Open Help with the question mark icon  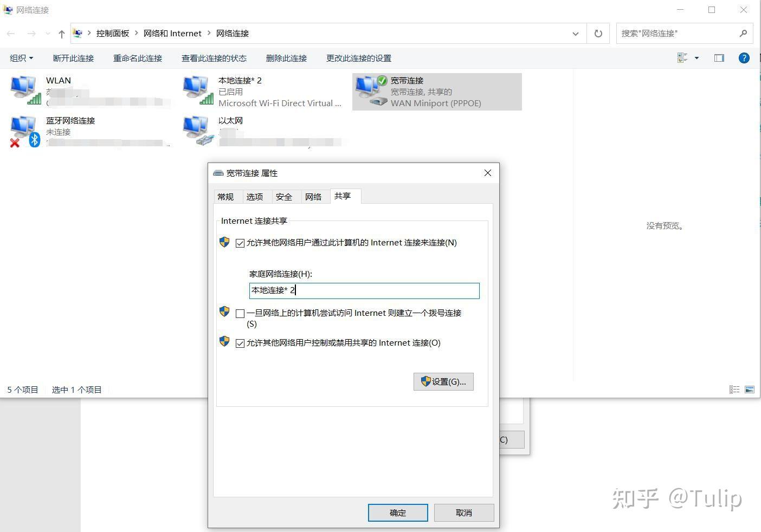[x=744, y=58]
